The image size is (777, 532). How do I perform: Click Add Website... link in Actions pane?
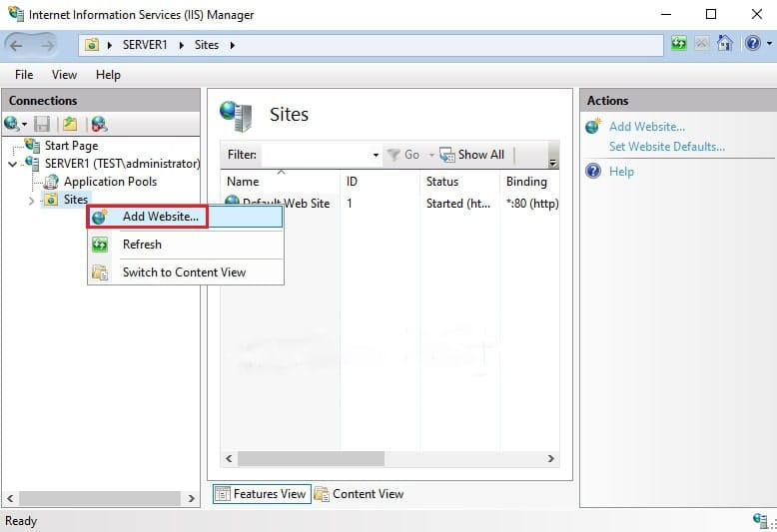pos(647,127)
